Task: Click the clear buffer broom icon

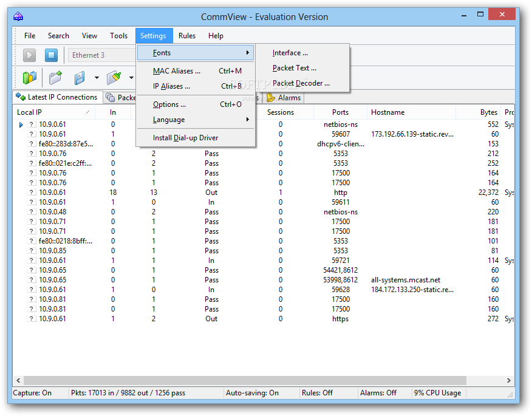Action: pyautogui.click(x=114, y=78)
